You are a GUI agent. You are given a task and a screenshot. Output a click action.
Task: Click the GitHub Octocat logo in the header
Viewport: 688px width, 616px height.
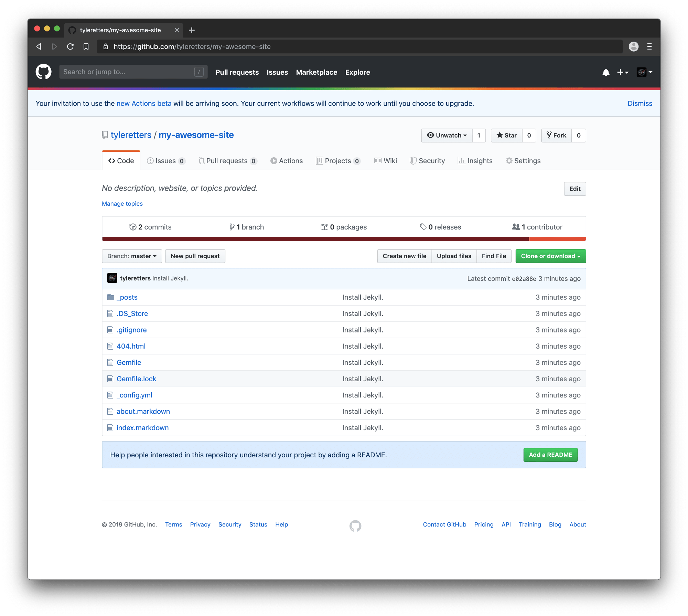tap(43, 72)
